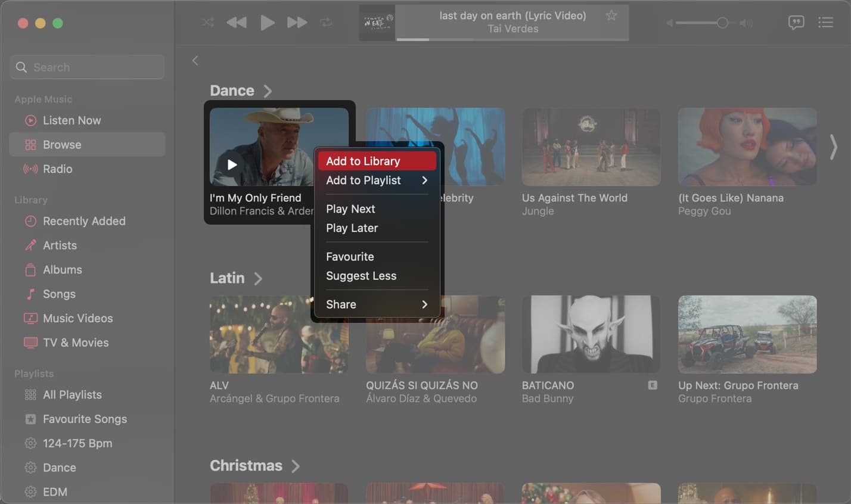The image size is (851, 504).
Task: Play the I'm My Only Friend video
Action: [232, 164]
